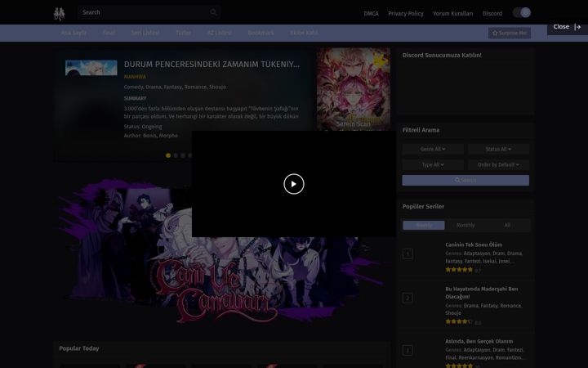
Task: Click the rank 1 number box
Action: (x=408, y=254)
